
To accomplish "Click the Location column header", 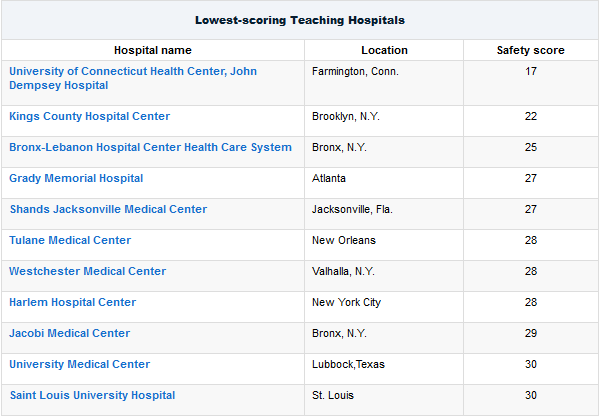I will pyautogui.click(x=384, y=50).
